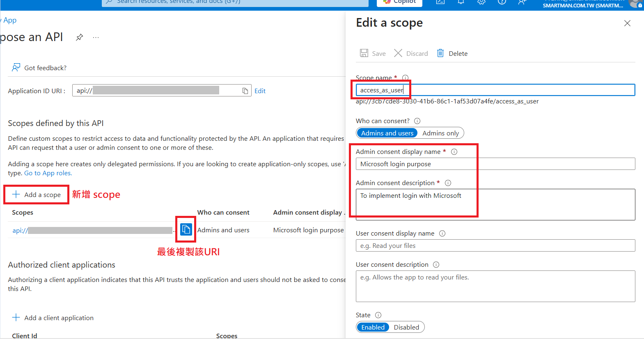Open Cloud Shell from the top bar
The image size is (644, 339).
[440, 2]
